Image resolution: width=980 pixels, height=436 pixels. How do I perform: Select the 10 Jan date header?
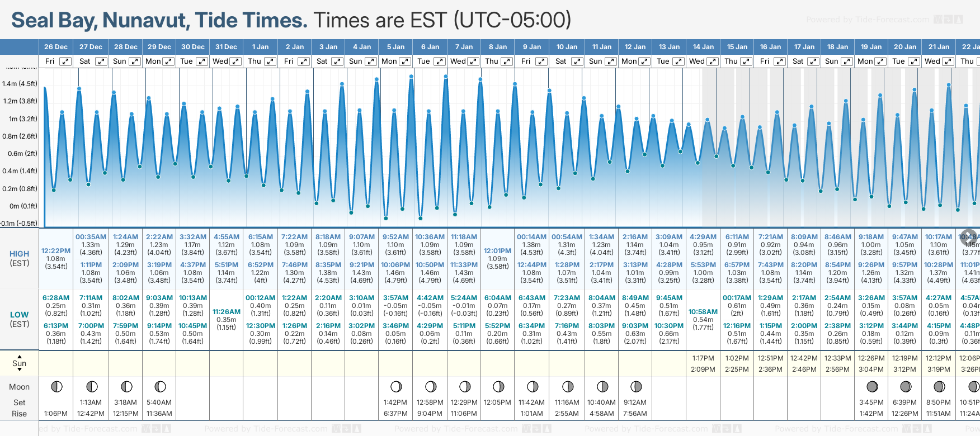(567, 47)
